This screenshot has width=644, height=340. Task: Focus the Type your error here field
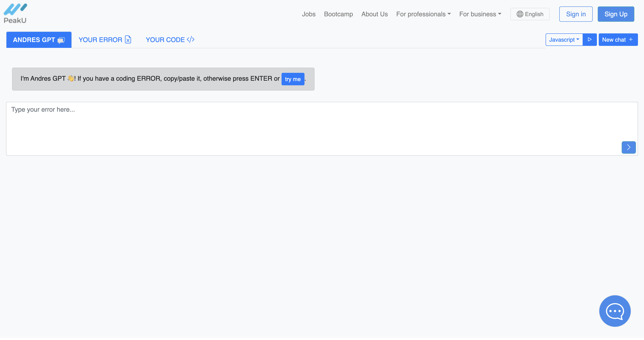coord(322,129)
